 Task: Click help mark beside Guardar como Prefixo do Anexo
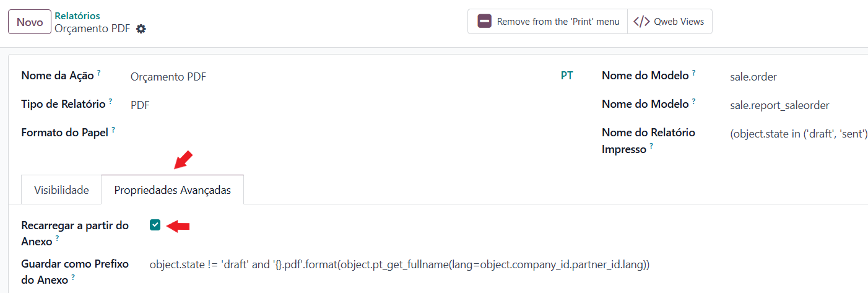point(73,277)
